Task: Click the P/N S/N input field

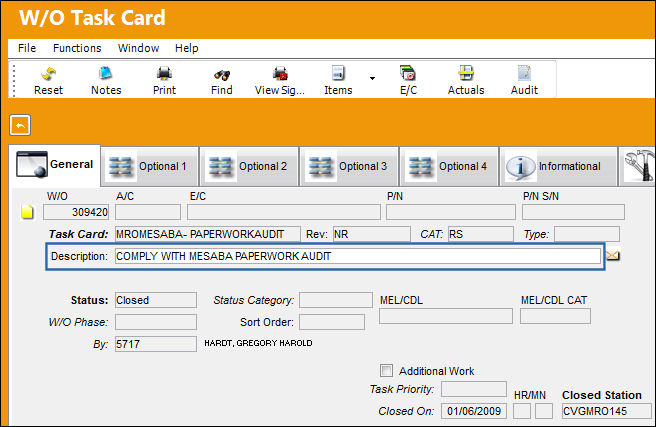Action: tap(573, 212)
